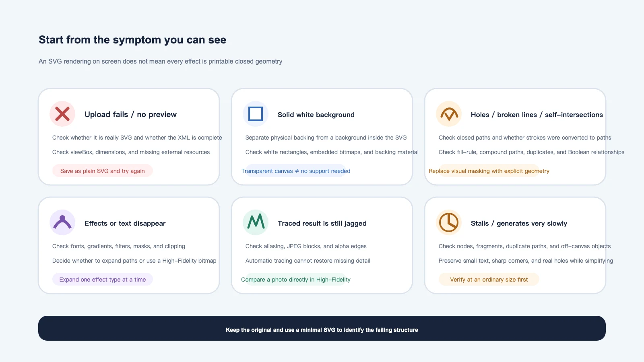644x362 pixels.
Task: Click the red X upload fails icon
Action: tap(62, 114)
